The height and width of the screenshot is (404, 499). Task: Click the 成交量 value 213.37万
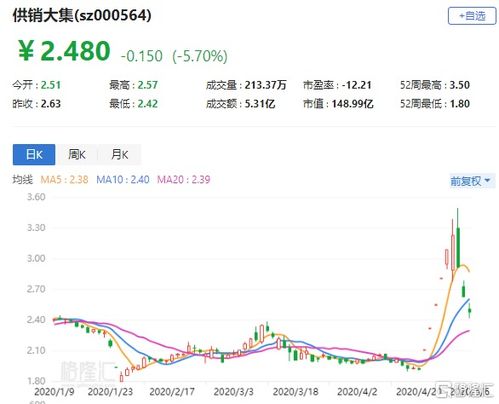click(266, 85)
